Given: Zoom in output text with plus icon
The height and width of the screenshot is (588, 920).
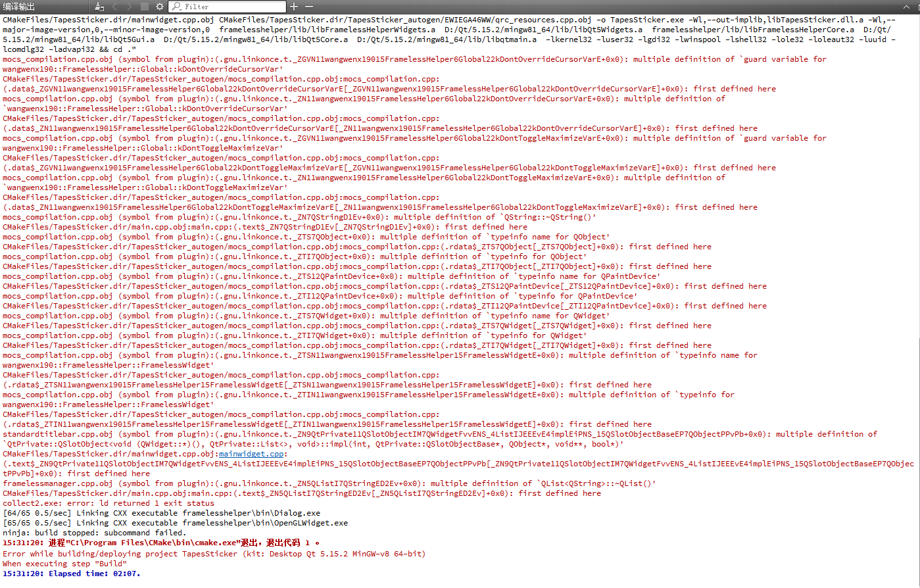Looking at the screenshot, I should coord(294,7).
